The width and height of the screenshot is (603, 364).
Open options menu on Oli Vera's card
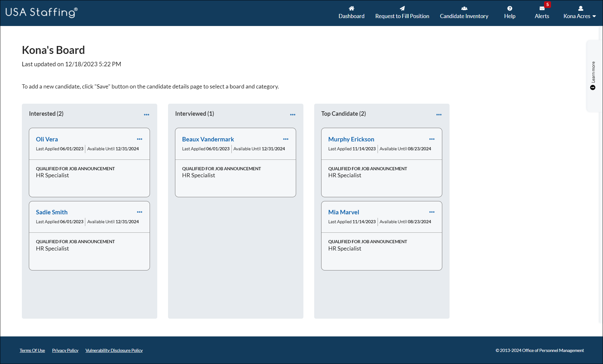point(139,139)
